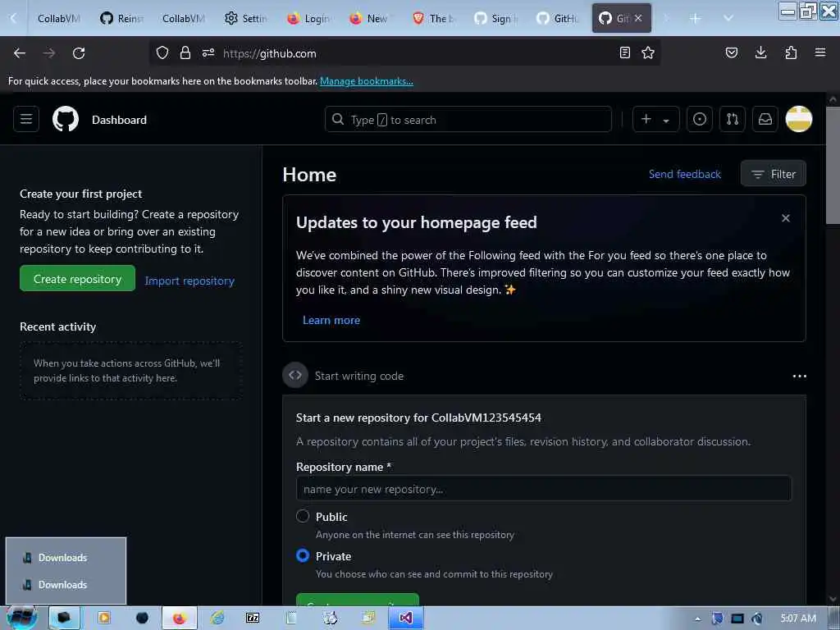Bookmark this page with the star icon

pyautogui.click(x=648, y=52)
